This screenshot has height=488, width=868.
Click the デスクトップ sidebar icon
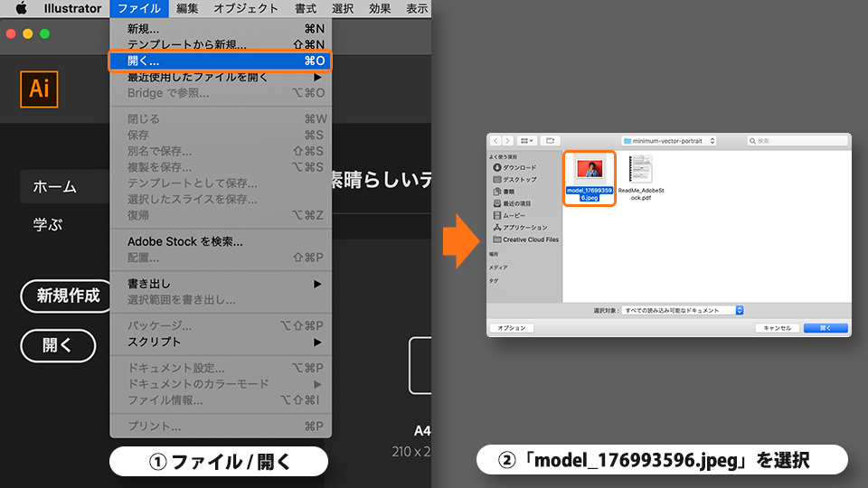tap(497, 179)
